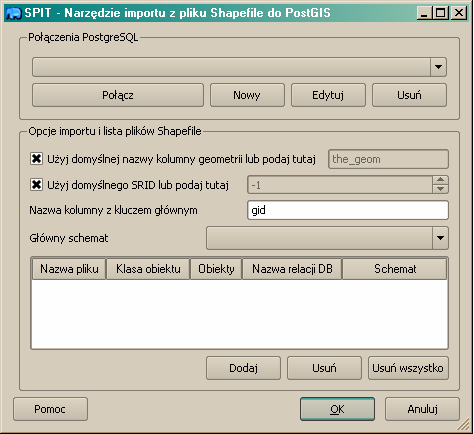474x434 pixels.
Task: Click the the_geom geometry column field
Action: 388,159
